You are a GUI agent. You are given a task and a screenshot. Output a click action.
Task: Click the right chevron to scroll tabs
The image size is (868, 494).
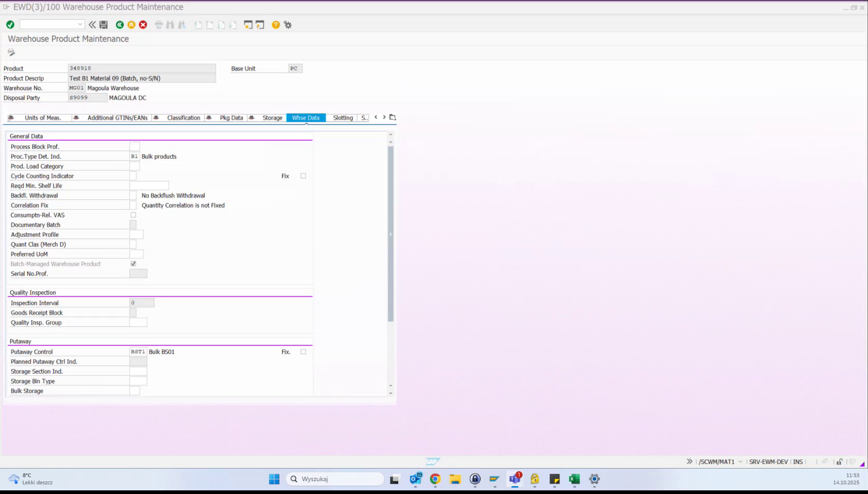pos(384,117)
